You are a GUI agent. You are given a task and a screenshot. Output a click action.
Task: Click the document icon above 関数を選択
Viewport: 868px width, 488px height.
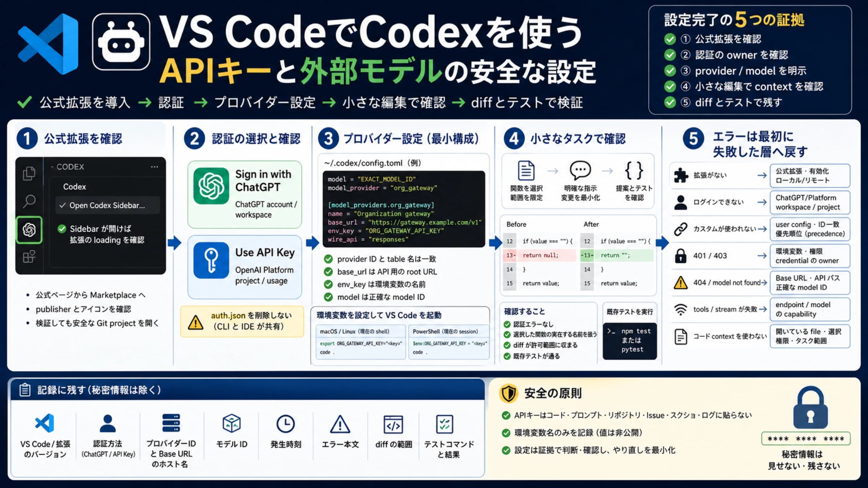tap(526, 170)
